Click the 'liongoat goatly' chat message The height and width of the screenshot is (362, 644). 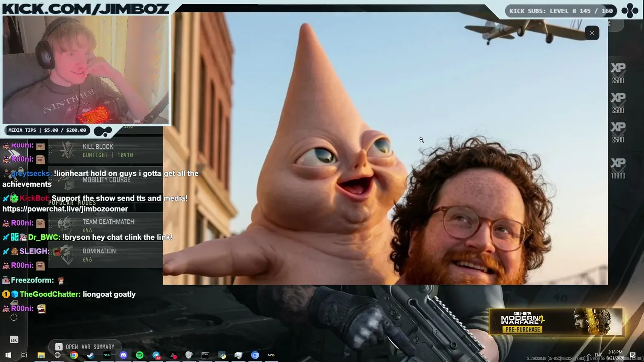click(109, 294)
